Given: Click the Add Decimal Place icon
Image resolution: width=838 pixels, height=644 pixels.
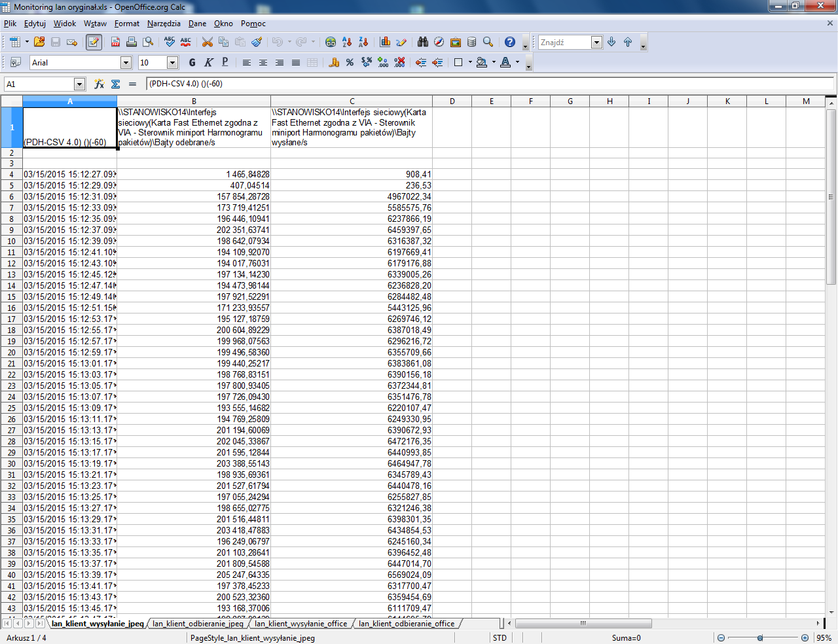Looking at the screenshot, I should coord(383,63).
